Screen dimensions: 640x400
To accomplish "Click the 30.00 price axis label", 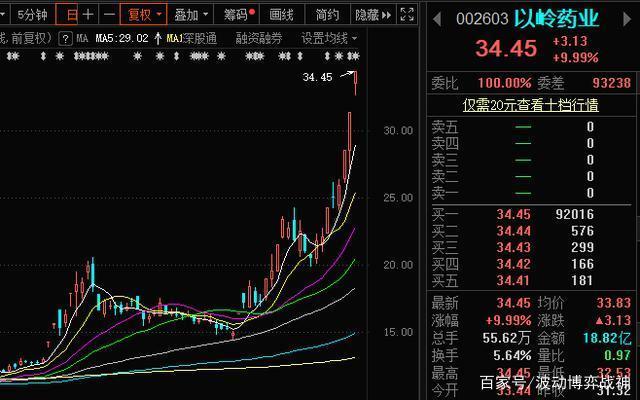I will point(398,131).
